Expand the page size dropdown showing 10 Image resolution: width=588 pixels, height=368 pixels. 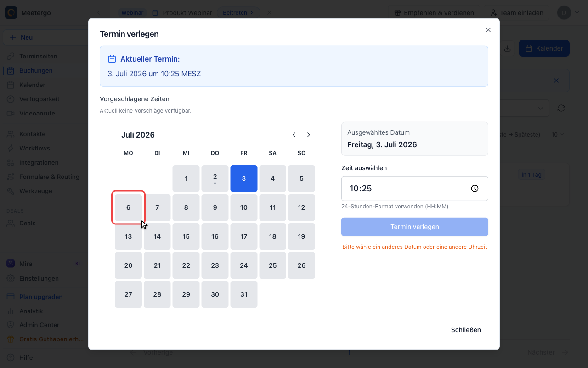(x=558, y=135)
